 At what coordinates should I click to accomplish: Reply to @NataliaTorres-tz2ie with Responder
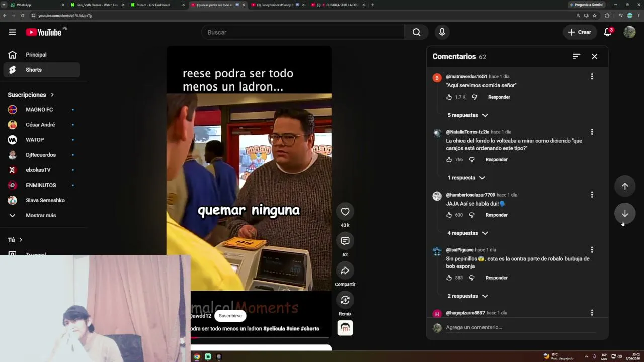coord(497,160)
